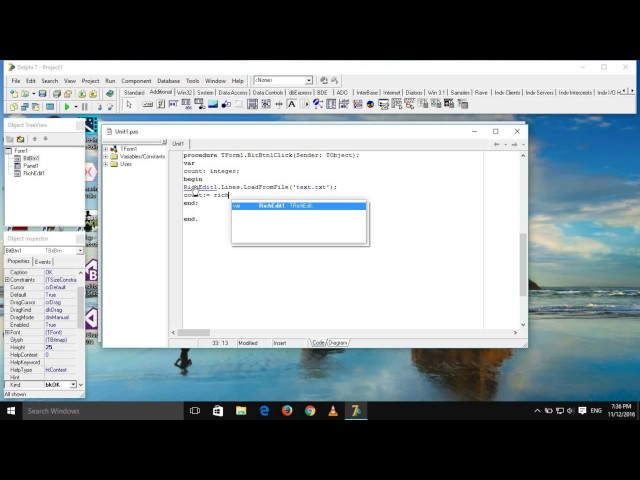This screenshot has width=640, height=480.
Task: Open the Project menu
Action: 90,81
